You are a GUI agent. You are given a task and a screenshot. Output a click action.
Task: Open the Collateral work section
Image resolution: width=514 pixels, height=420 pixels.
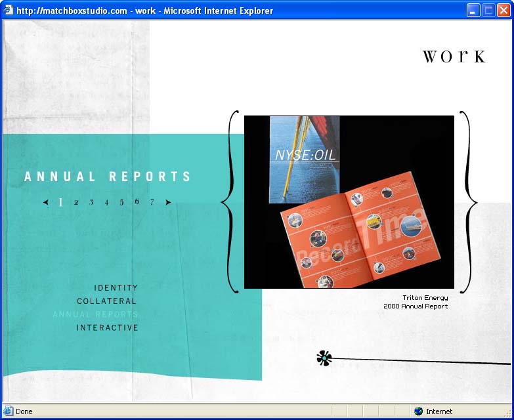click(x=107, y=301)
